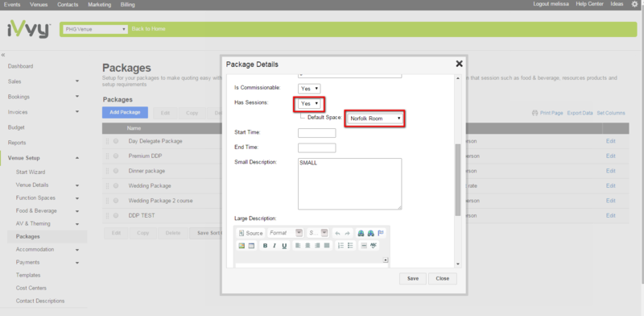Open the font Size dropdown in editor
Image resolution: width=644 pixels, height=316 pixels.
click(x=318, y=233)
